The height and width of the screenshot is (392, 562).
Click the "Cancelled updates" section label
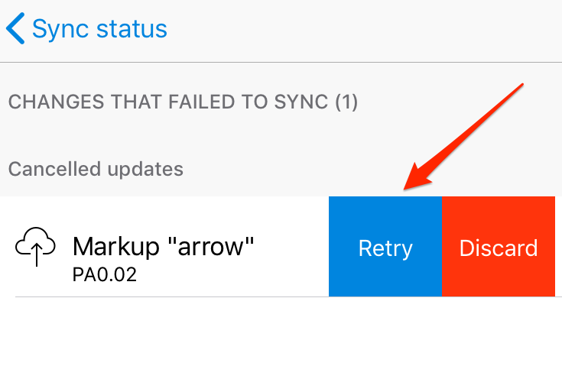point(96,168)
